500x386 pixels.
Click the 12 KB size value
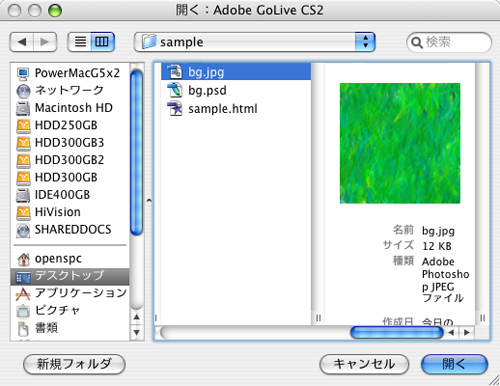tap(437, 246)
